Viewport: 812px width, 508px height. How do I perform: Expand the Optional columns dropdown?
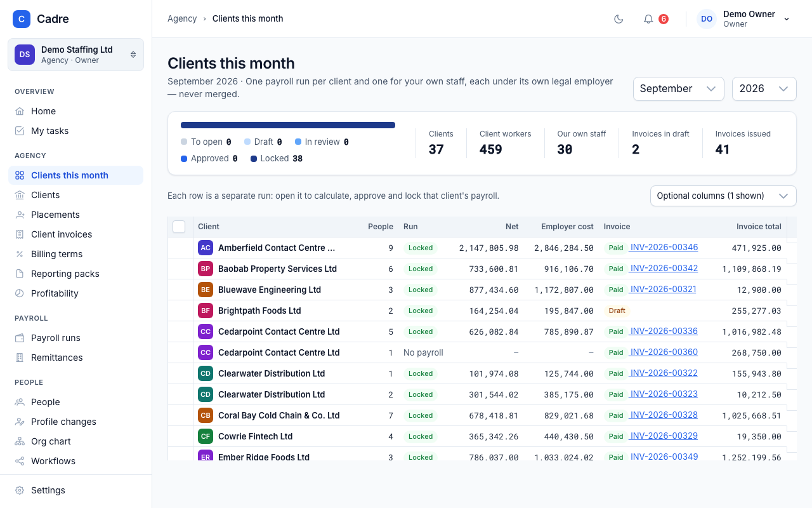pos(723,196)
